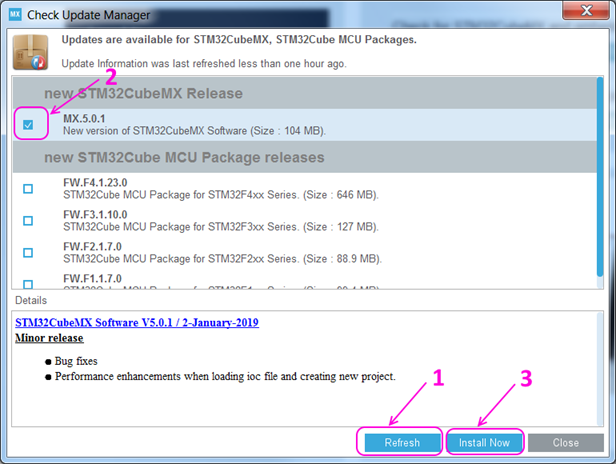The image size is (616, 464).
Task: Click the Refresh button
Action: pyautogui.click(x=402, y=443)
